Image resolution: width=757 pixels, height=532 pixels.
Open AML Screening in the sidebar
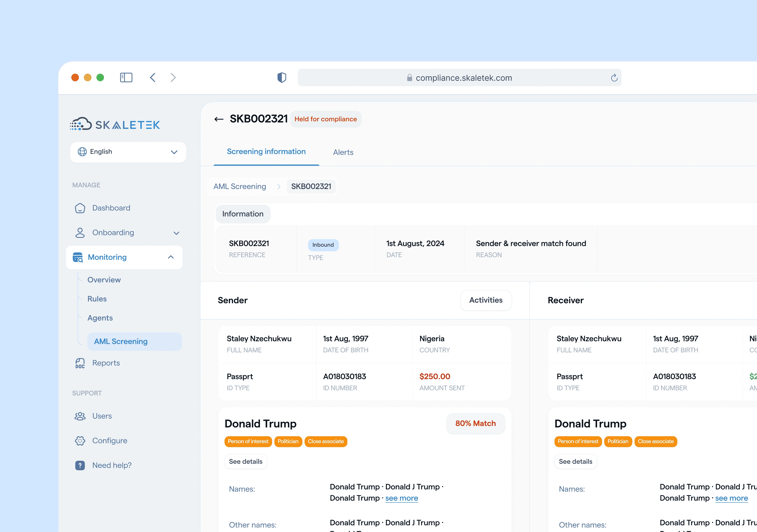pyautogui.click(x=121, y=341)
